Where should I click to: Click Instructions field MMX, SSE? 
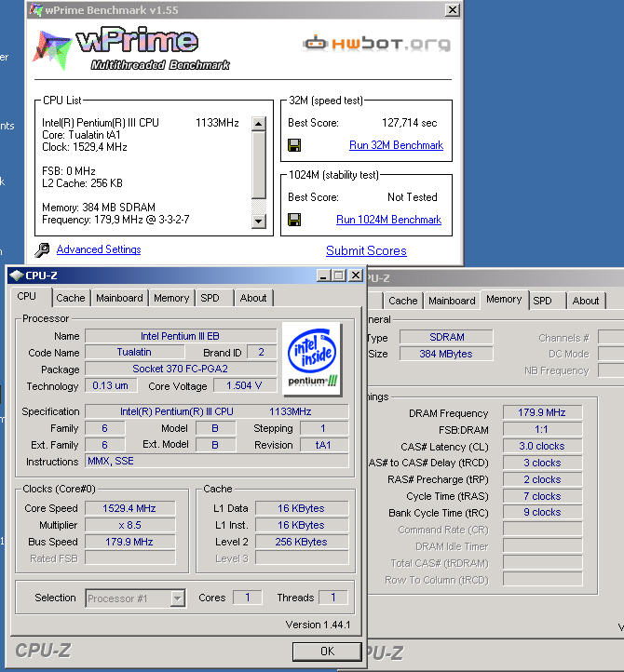click(x=217, y=461)
